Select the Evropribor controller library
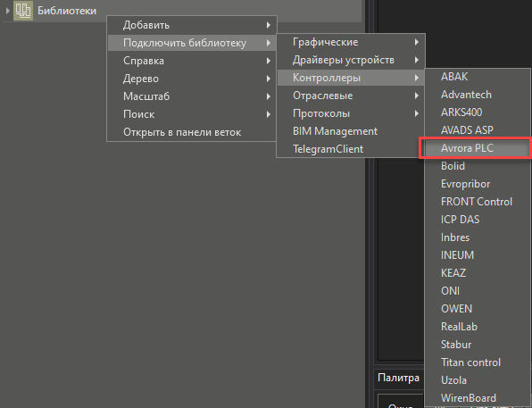This screenshot has height=408, width=532. [x=478, y=184]
